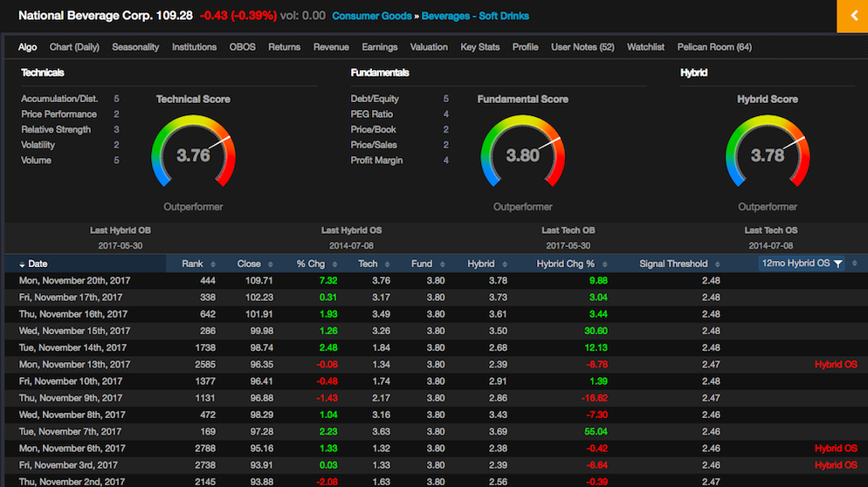Click Relative Strength technical metric
This screenshot has width=868, height=487.
coord(56,129)
